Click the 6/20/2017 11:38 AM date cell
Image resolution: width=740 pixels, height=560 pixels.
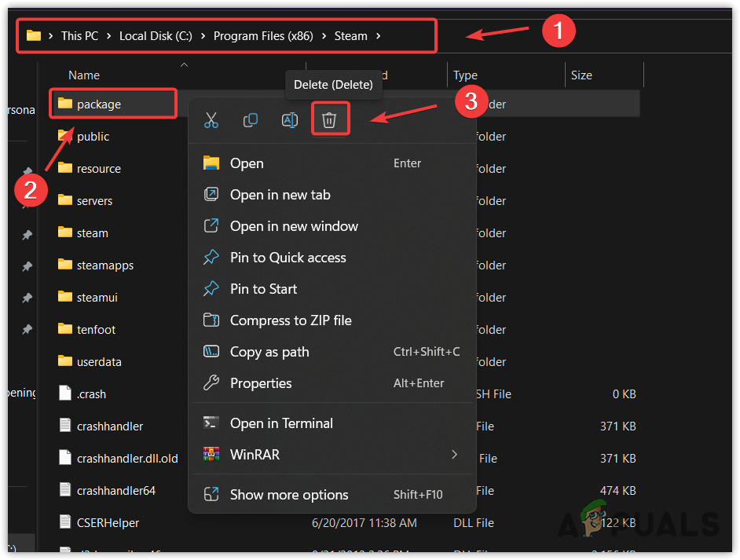tap(365, 523)
